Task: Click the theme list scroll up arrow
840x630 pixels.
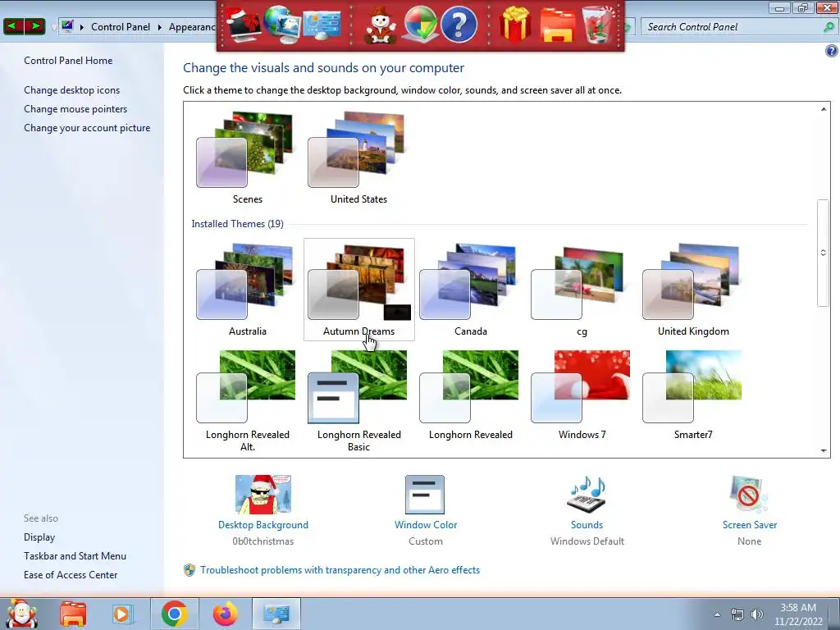Action: coord(824,109)
